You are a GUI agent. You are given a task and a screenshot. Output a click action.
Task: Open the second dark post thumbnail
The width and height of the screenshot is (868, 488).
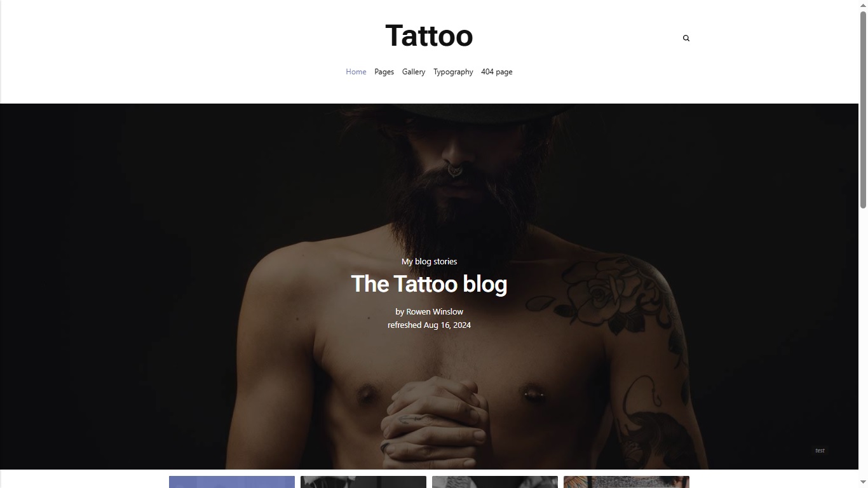pos(363,482)
